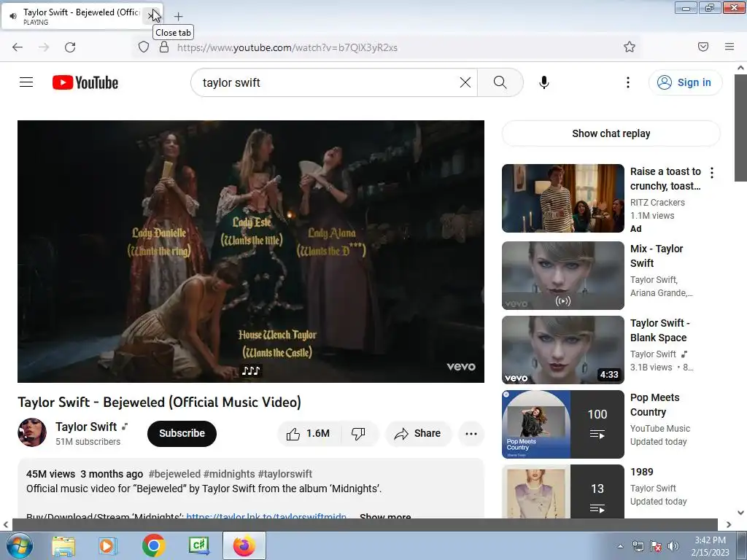747x560 pixels.
Task: Click the Taylor Swift - Blank Space title
Action: pos(659,330)
